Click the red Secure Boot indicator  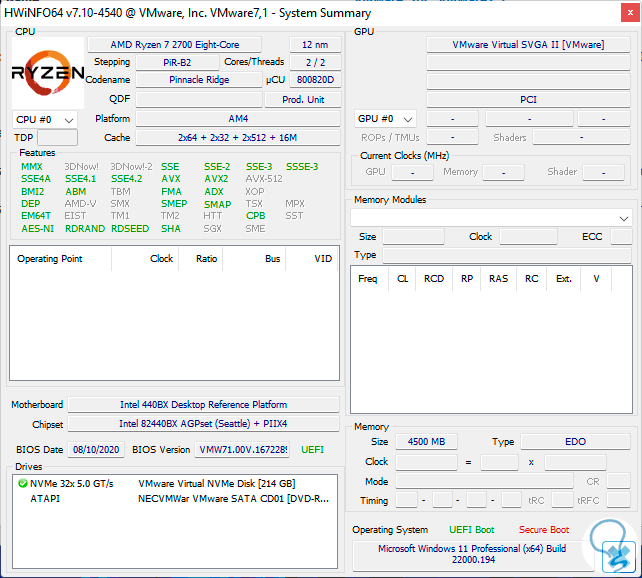click(544, 530)
